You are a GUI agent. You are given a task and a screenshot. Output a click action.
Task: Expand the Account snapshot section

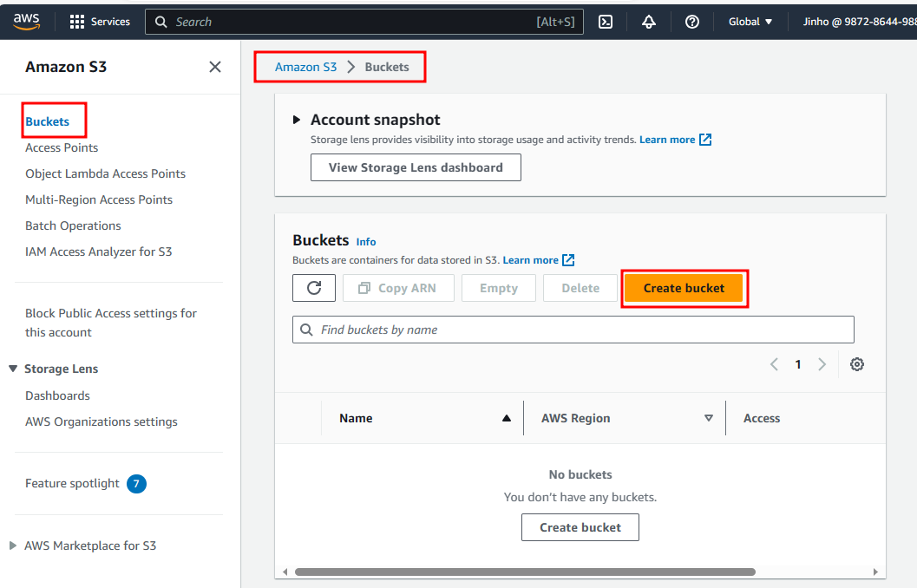297,120
